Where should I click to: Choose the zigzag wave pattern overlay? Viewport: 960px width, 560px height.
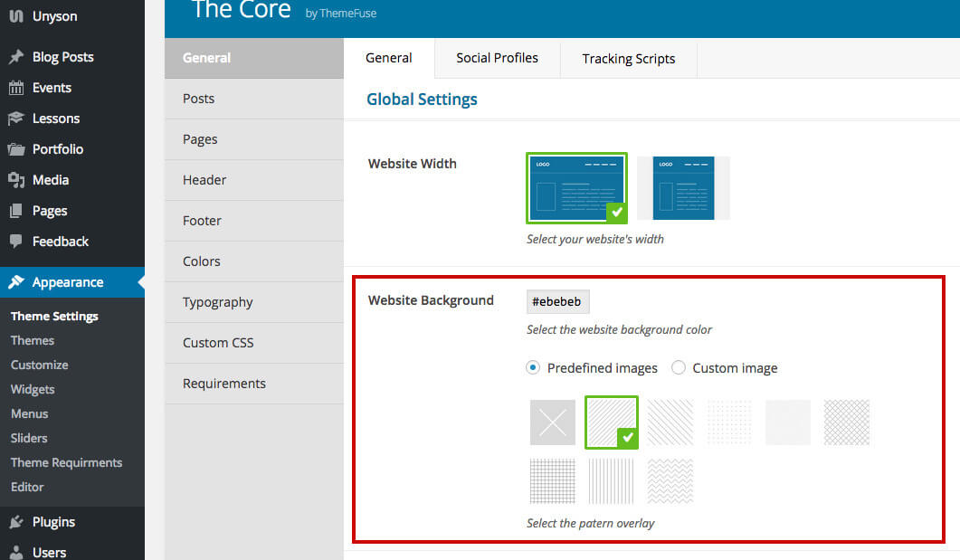point(670,480)
